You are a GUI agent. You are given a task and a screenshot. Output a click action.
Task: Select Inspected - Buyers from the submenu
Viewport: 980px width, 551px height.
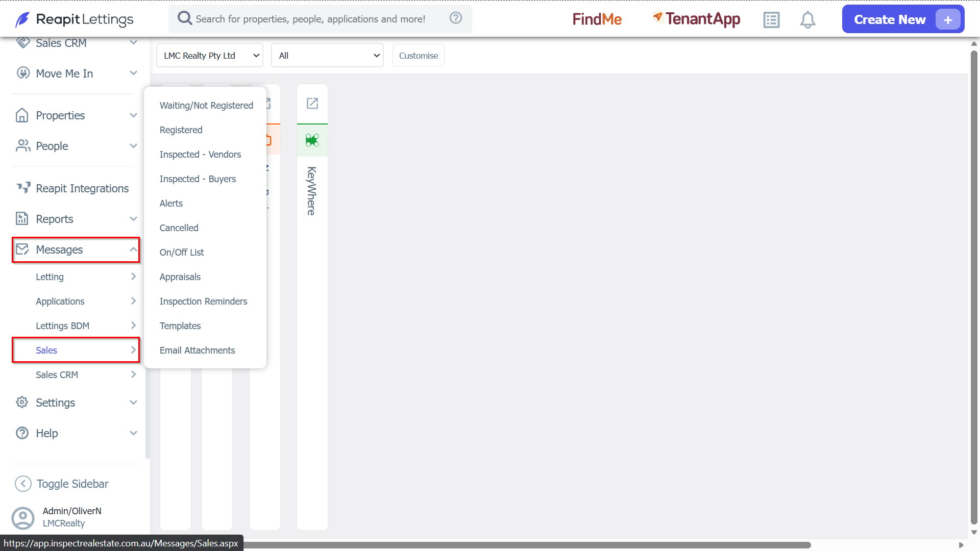198,179
